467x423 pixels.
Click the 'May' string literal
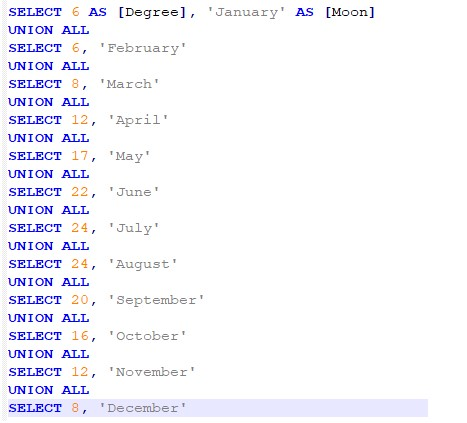pyautogui.click(x=129, y=156)
